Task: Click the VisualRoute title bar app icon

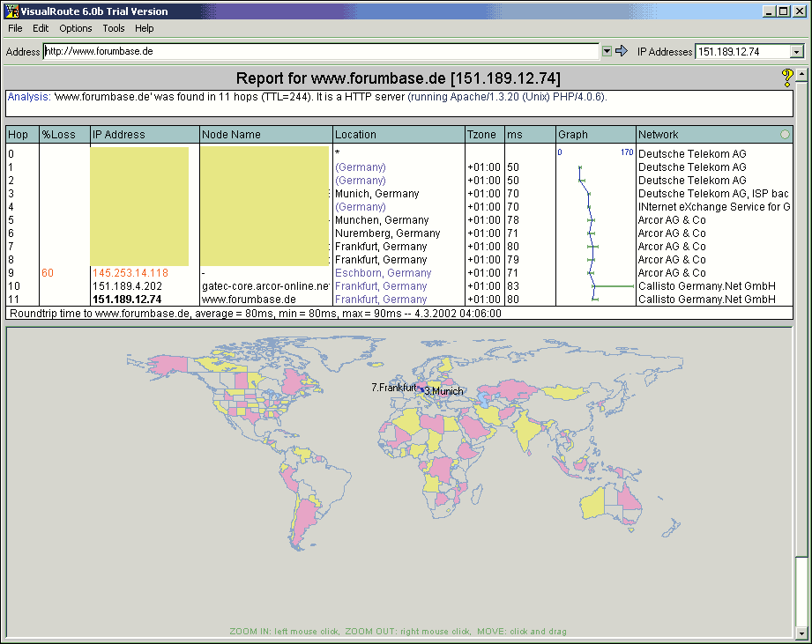Action: coord(11,11)
